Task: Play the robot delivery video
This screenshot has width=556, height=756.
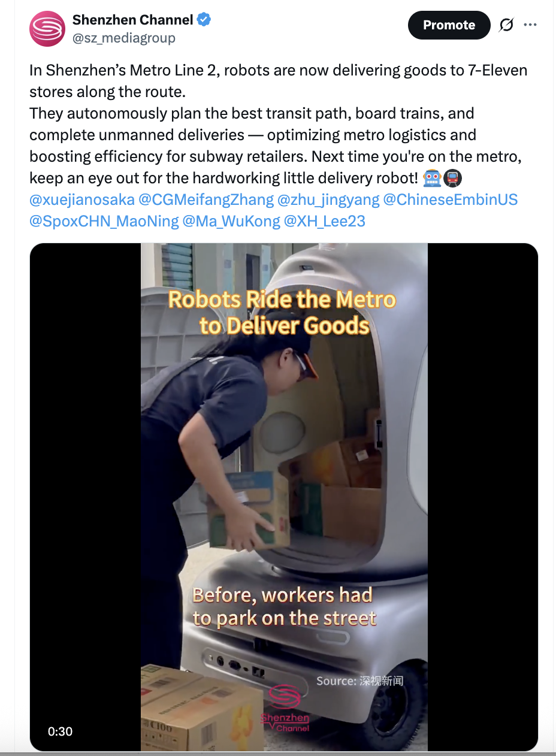Action: point(284,497)
